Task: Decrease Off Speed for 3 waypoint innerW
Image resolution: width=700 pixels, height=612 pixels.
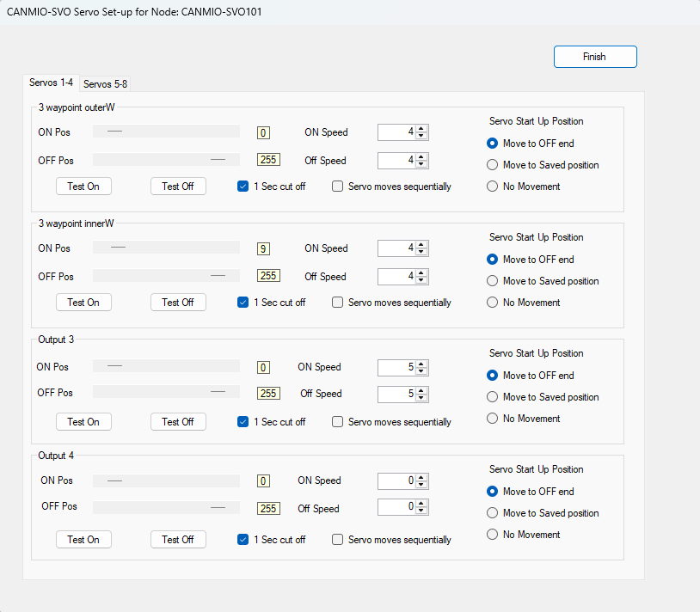Action: (x=422, y=280)
